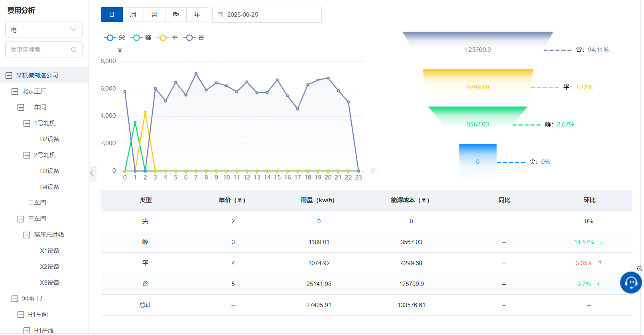This screenshot has width=644, height=335.
Task: Click the yellow 平 funnel segment
Action: coord(477,87)
